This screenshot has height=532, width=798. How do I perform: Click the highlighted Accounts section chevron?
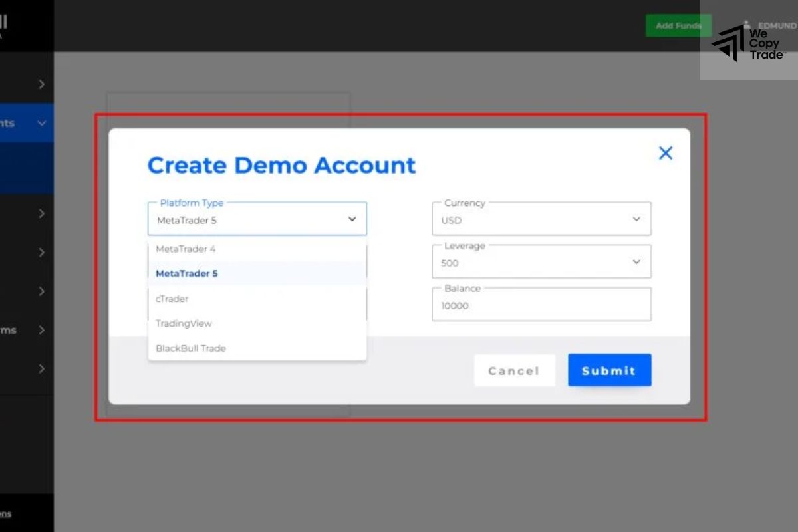(x=42, y=123)
